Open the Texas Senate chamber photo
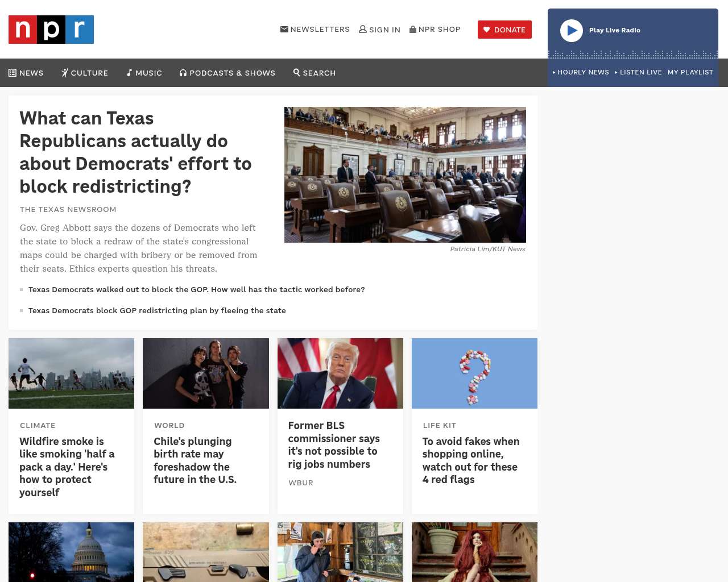 pos(405,174)
